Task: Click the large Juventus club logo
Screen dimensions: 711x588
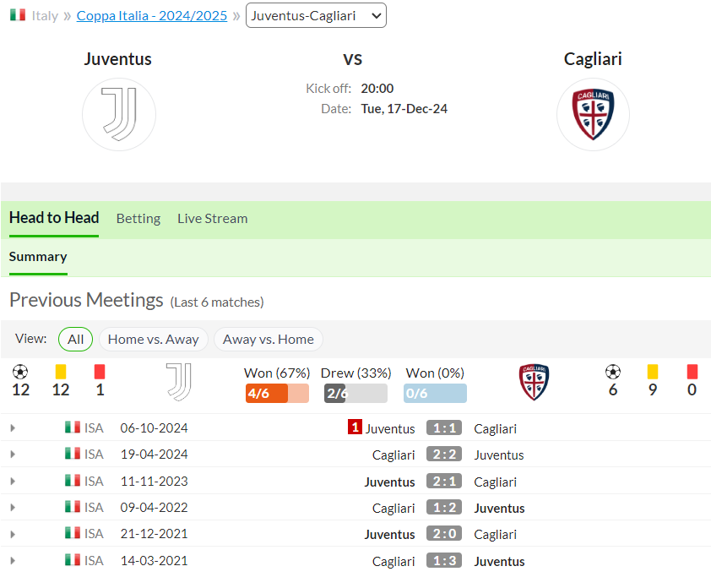Action: coord(119,114)
